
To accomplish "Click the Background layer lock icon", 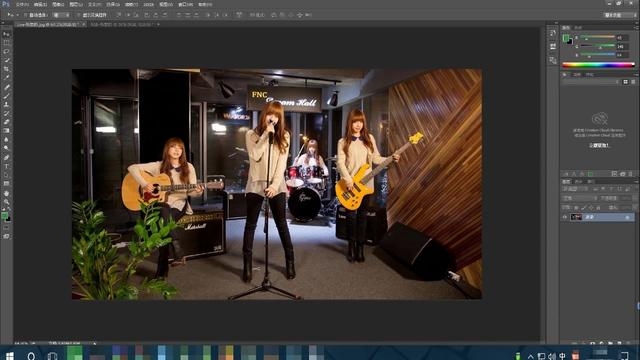I will pos(627,218).
